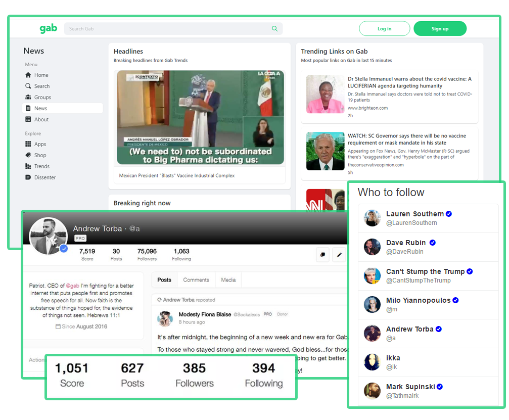509x420 pixels.
Task: Open Mexican President Blasts Vaccine headline link
Action: click(176, 175)
